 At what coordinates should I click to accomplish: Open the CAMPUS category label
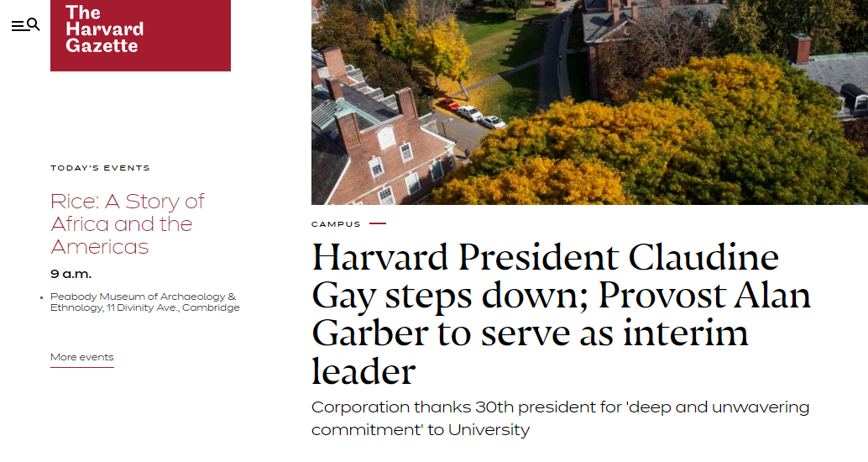coord(336,224)
